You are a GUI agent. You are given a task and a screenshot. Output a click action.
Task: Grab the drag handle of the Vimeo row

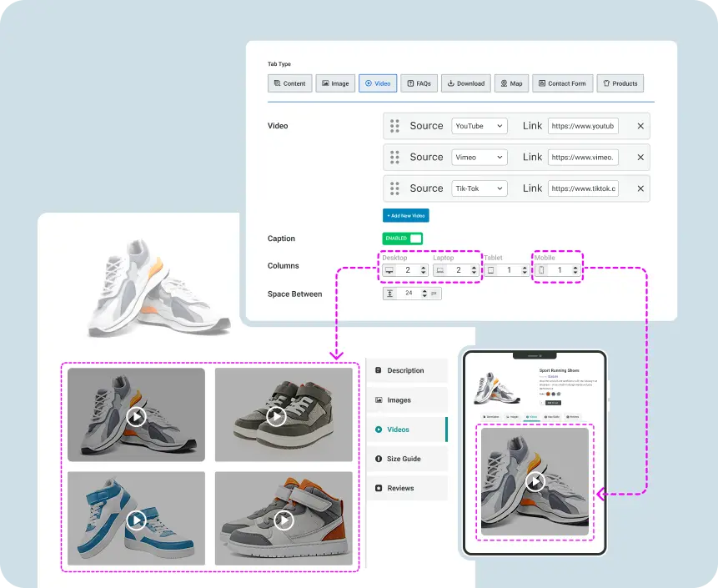pyautogui.click(x=394, y=157)
